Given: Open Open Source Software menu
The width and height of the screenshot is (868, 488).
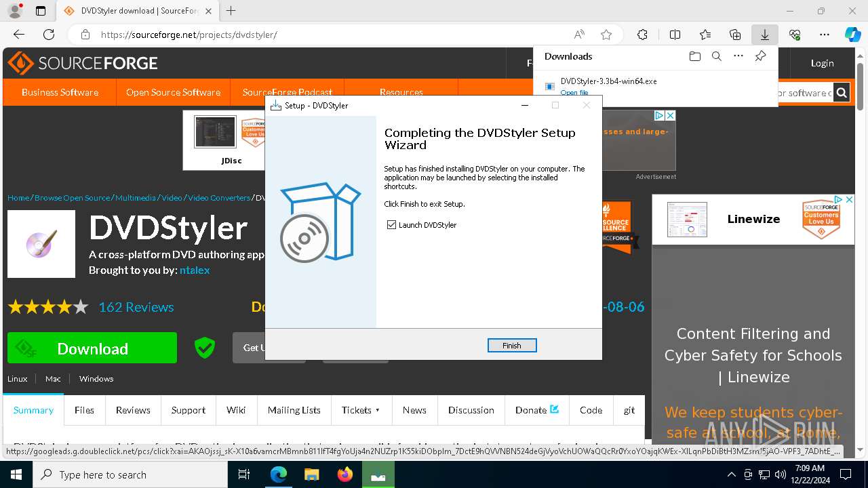Looking at the screenshot, I should (x=173, y=92).
